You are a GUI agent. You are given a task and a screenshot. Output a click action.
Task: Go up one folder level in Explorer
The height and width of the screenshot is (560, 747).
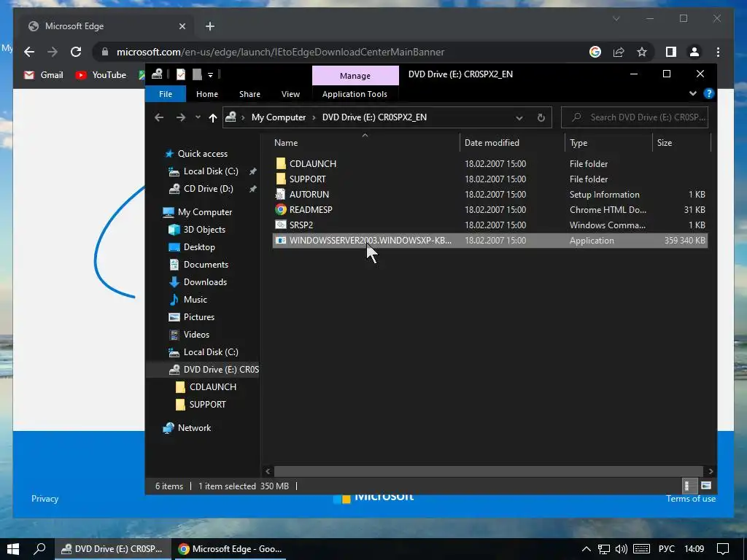213,117
